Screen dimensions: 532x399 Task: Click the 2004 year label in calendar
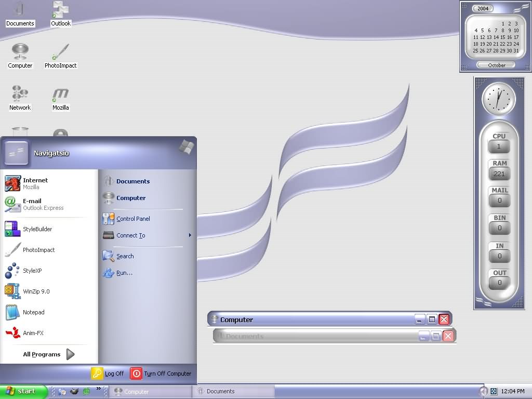tap(483, 8)
